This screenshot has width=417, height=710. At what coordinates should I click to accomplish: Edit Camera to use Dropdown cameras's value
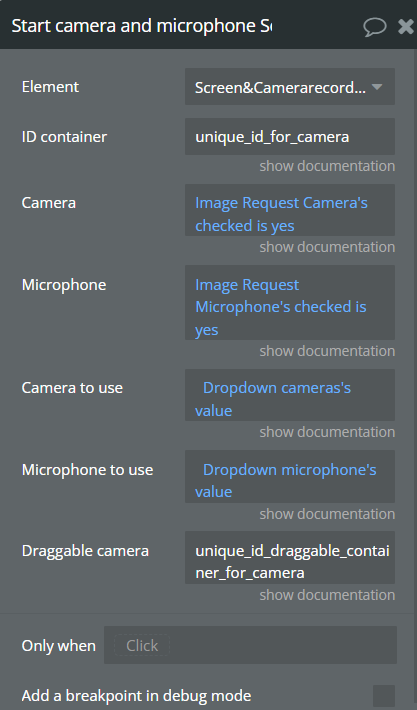pos(290,395)
